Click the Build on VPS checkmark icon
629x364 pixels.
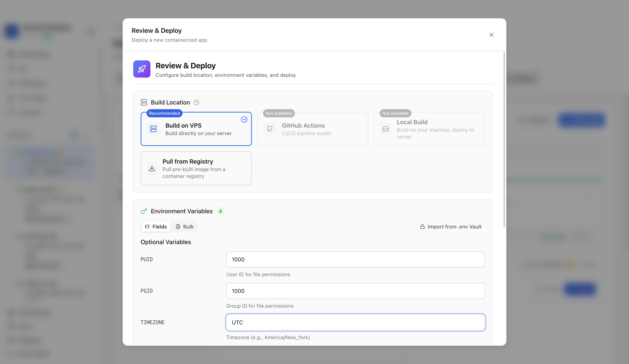tap(244, 119)
